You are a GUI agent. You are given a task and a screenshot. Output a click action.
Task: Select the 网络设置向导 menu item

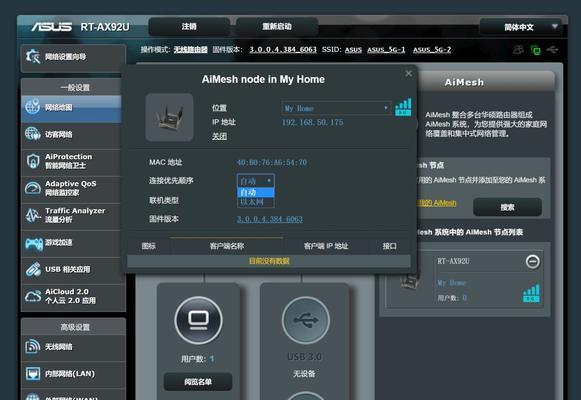pos(73,57)
